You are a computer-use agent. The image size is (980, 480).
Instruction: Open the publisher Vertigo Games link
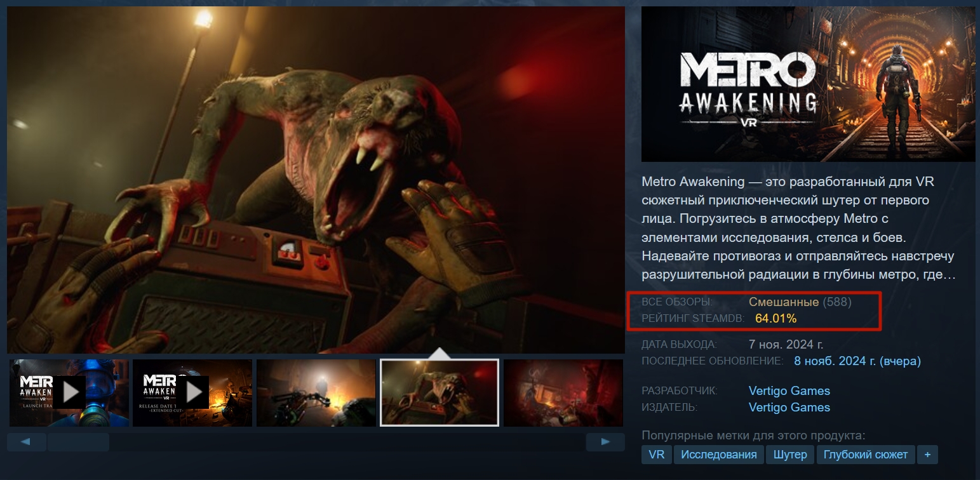tap(789, 407)
